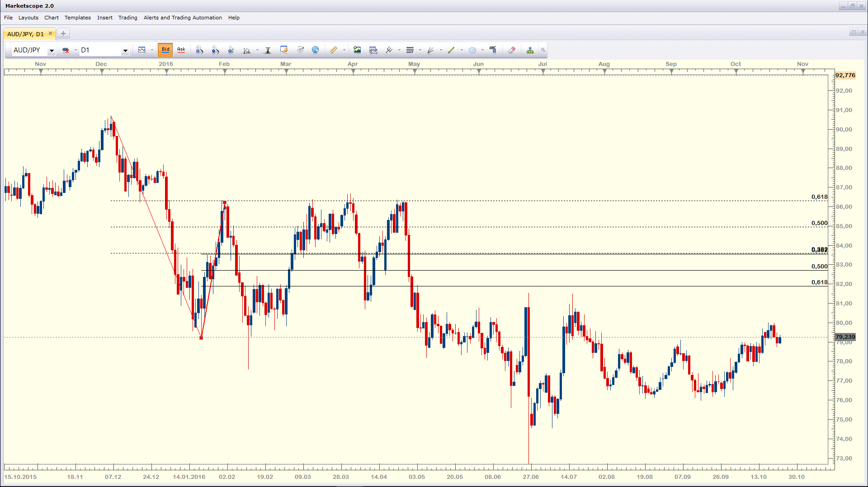Open the Trading menu
This screenshot has height=487, width=868.
click(128, 18)
